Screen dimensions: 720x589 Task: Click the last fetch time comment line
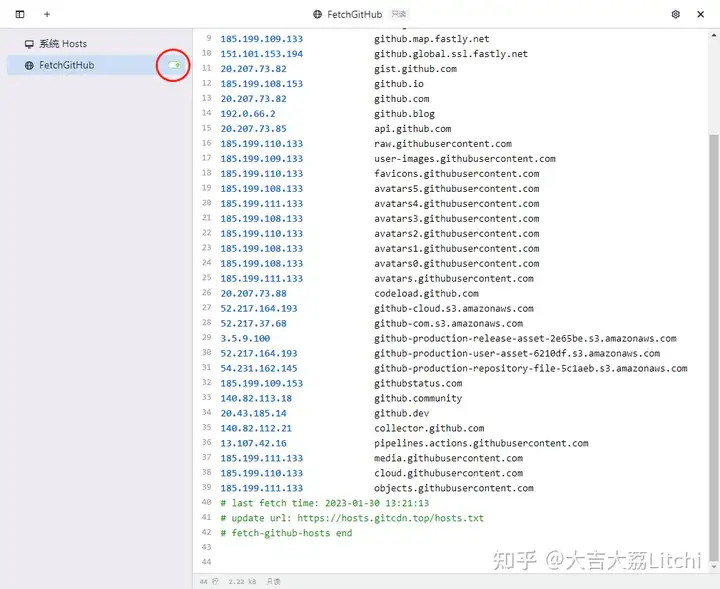325,503
